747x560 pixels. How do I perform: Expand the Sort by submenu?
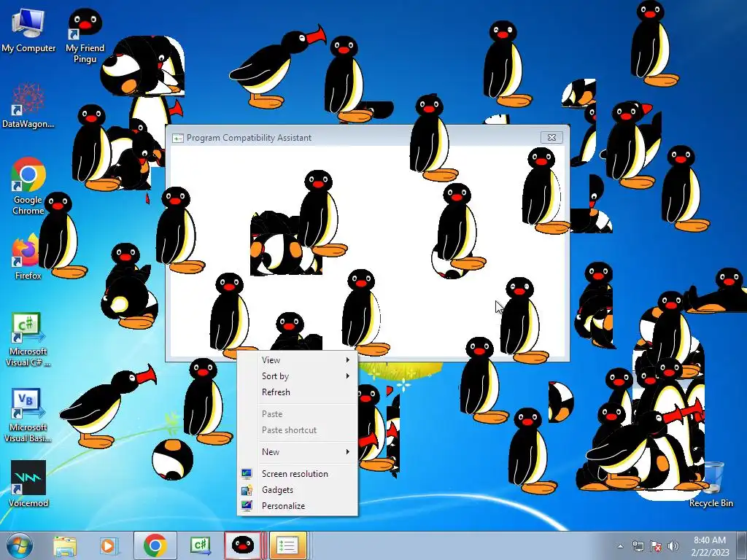(298, 376)
